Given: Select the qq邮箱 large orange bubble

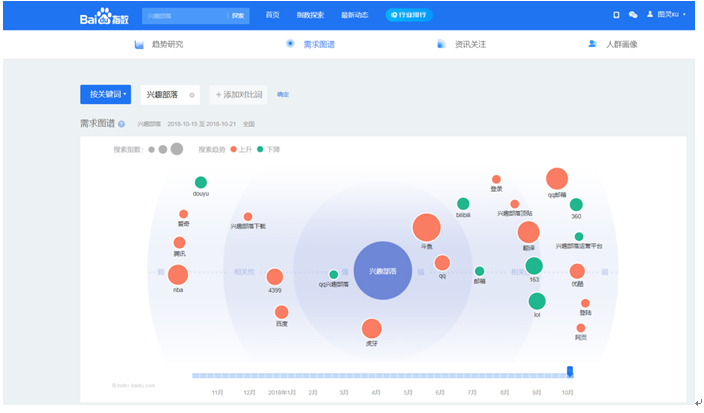Looking at the screenshot, I should coord(557,179).
